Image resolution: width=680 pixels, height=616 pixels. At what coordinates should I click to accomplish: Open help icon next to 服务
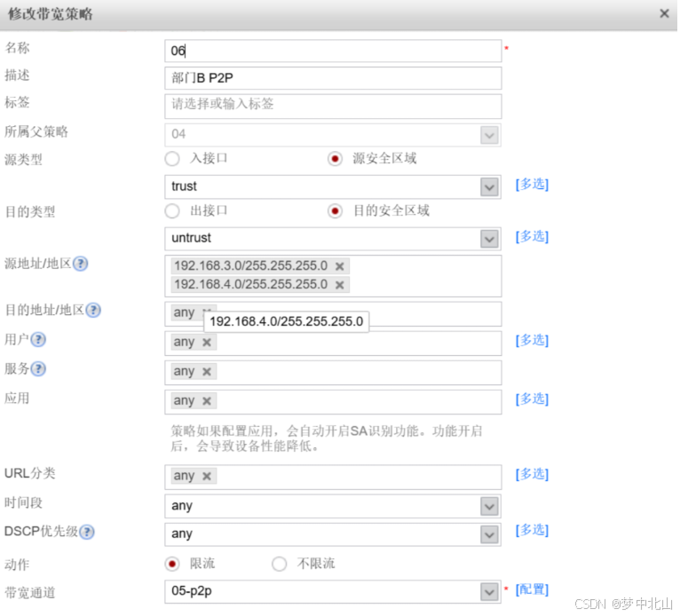coord(38,369)
